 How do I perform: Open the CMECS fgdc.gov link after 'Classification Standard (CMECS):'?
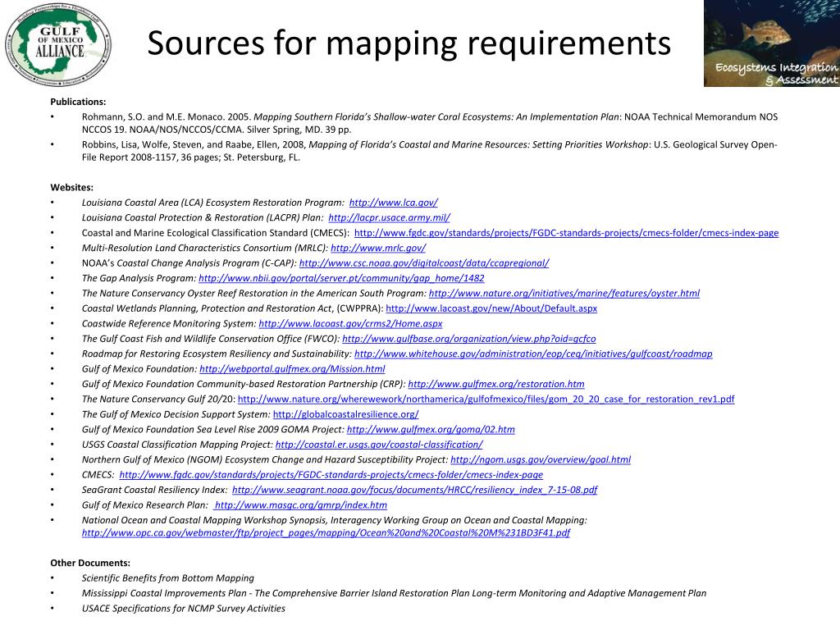(566, 233)
